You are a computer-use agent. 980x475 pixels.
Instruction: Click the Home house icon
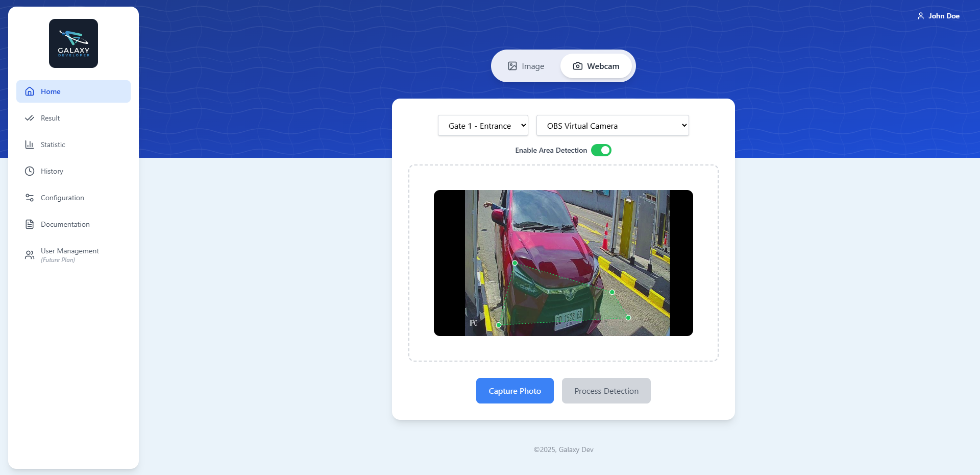click(x=30, y=91)
